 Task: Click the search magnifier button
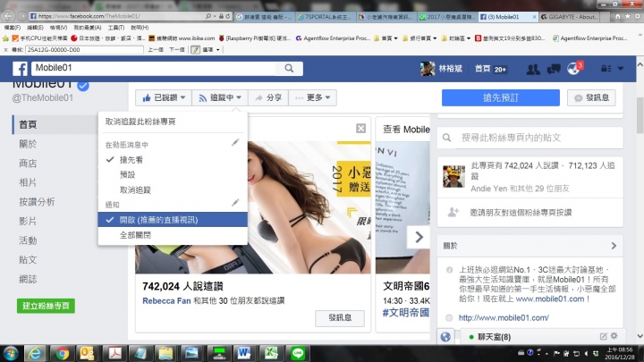click(289, 68)
